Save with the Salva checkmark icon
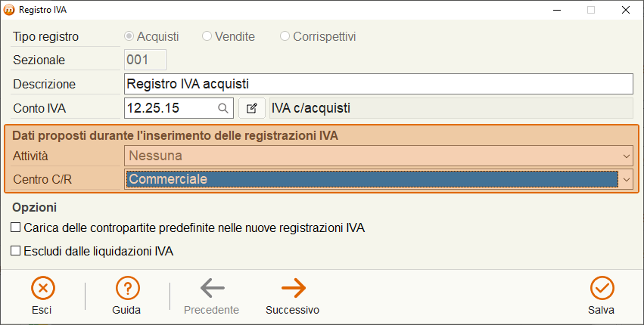Image resolution: width=644 pixels, height=325 pixels. pyautogui.click(x=602, y=288)
